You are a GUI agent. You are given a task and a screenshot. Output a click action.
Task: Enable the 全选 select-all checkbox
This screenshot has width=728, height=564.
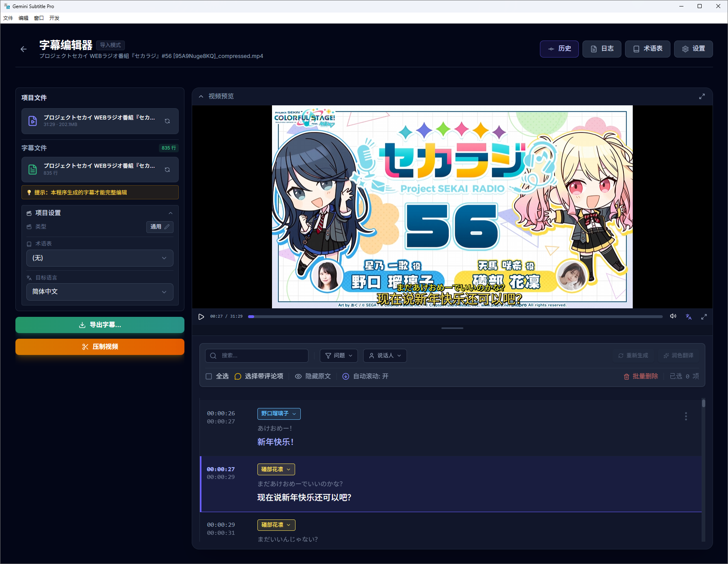(x=208, y=376)
